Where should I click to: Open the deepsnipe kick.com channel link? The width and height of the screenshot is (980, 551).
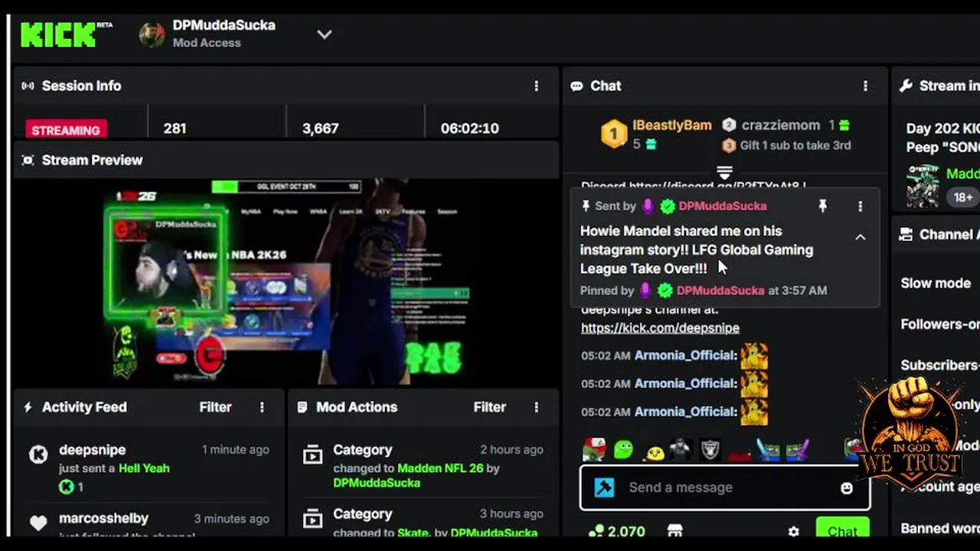660,328
